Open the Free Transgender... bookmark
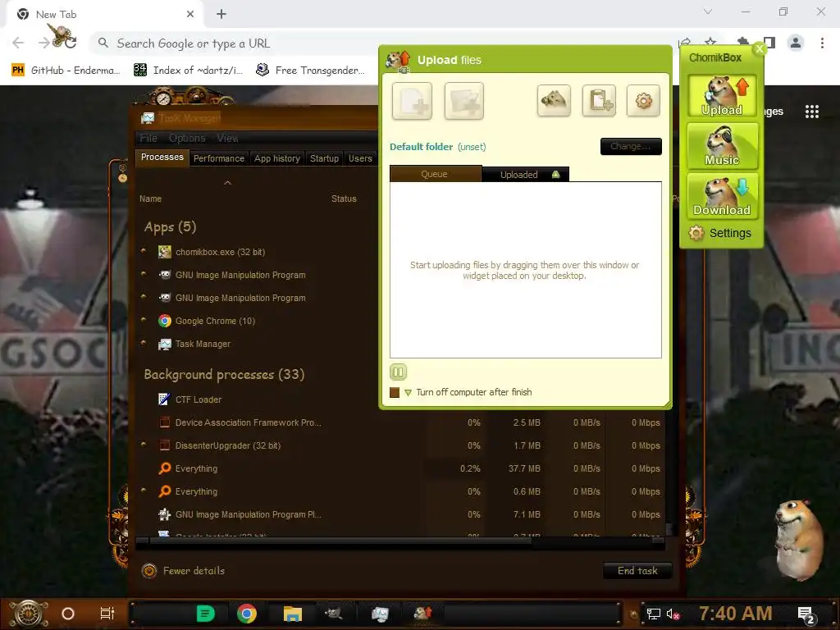 tap(310, 71)
